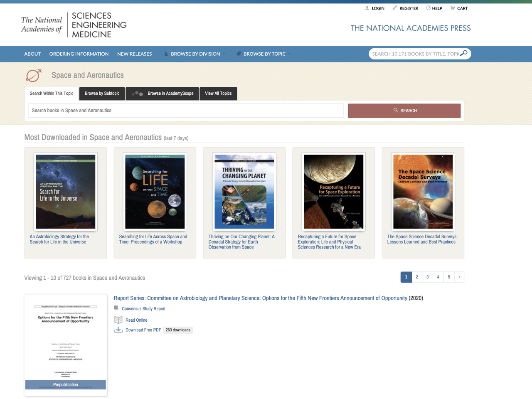Viewport: 532px width, 399px height.
Task: Open Searching for Life book cover
Action: (155, 192)
